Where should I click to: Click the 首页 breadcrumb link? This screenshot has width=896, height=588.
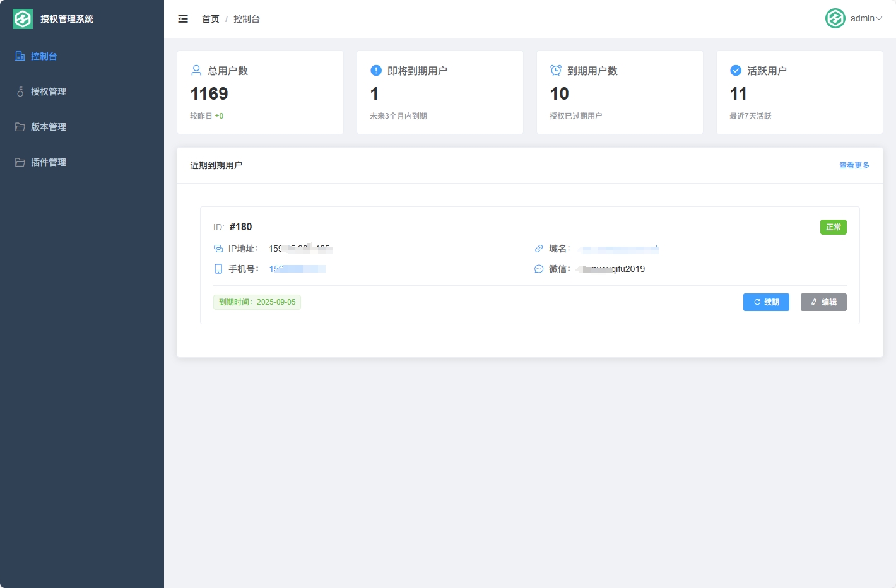(x=210, y=19)
